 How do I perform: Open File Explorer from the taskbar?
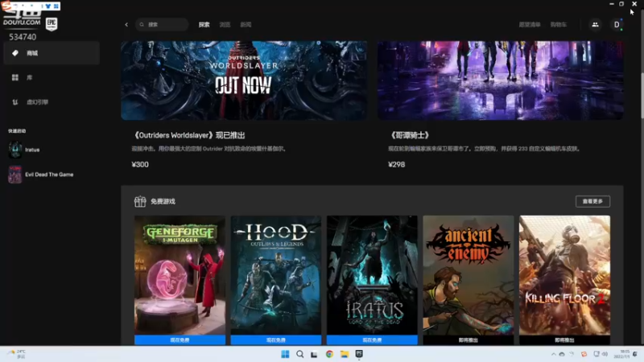click(x=345, y=354)
